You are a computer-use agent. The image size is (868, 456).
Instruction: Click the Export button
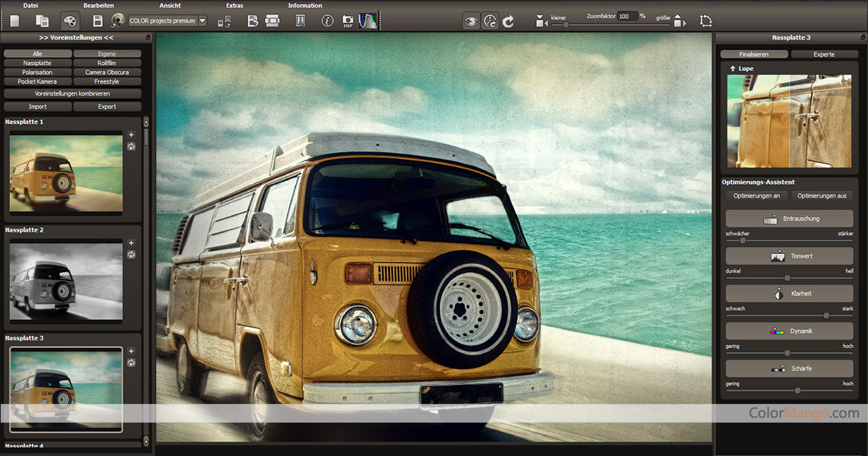click(x=107, y=106)
